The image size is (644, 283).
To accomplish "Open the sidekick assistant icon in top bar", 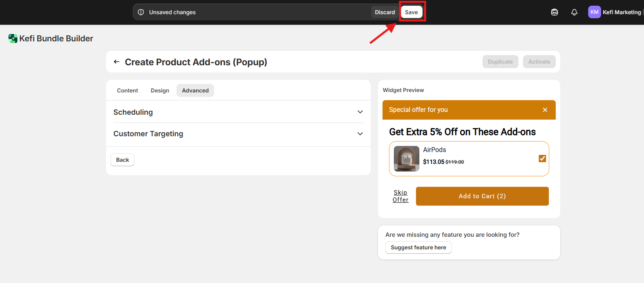I will pyautogui.click(x=555, y=12).
